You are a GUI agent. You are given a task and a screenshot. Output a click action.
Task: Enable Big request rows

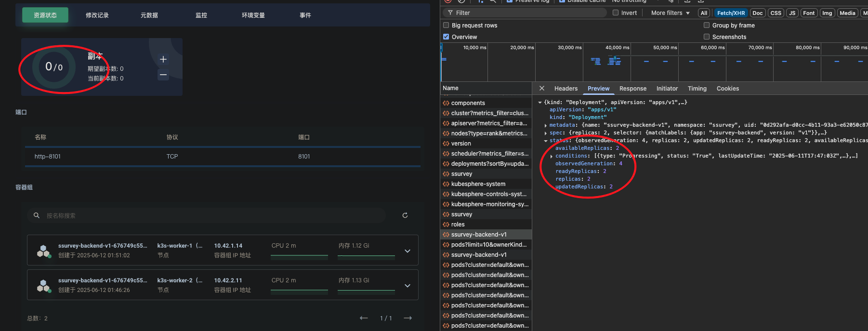(446, 26)
